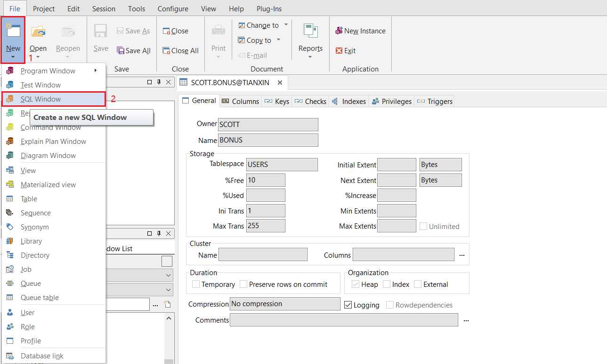Viewport: 607px width, 364px height.
Task: Select Diagram Window menu entry
Action: 54,156
